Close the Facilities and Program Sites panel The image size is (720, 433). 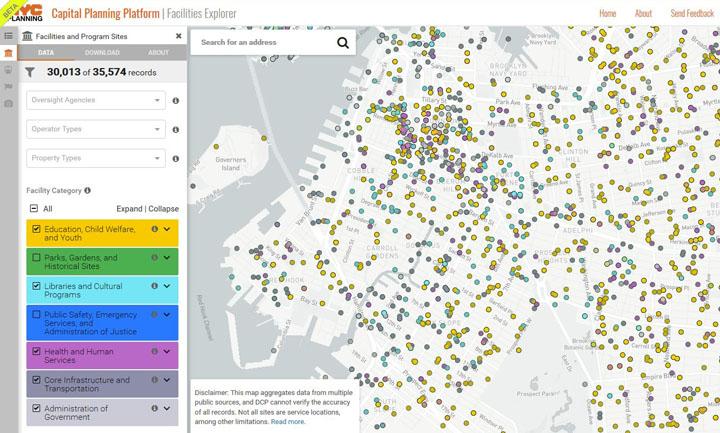178,36
